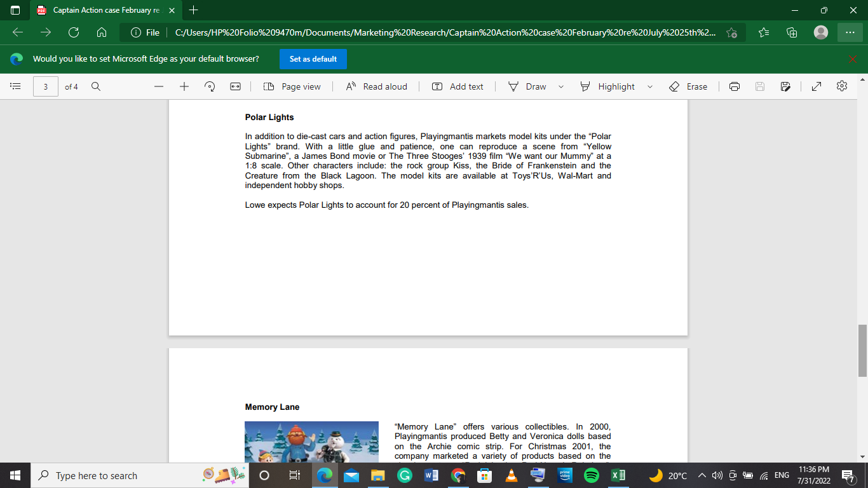This screenshot has height=488, width=868.
Task: Open VLC media player from taskbar
Action: pos(512,475)
